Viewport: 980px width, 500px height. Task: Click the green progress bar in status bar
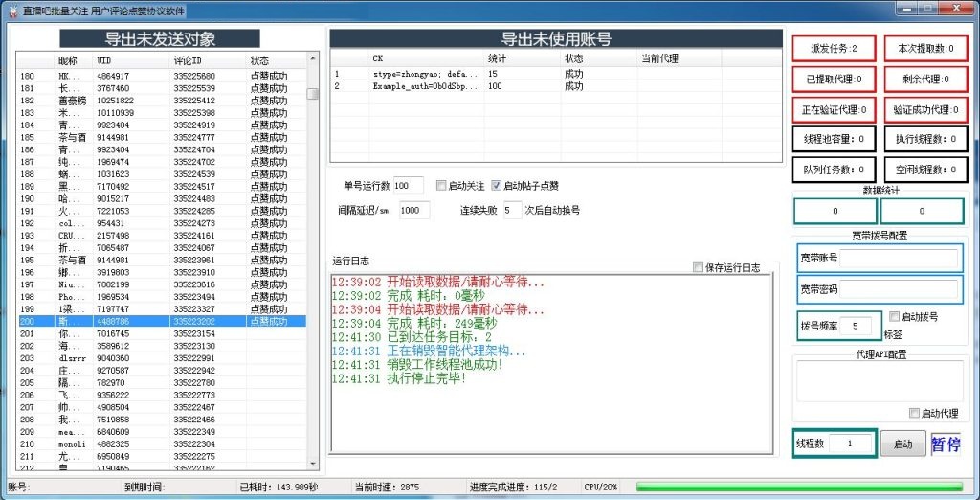point(799,487)
